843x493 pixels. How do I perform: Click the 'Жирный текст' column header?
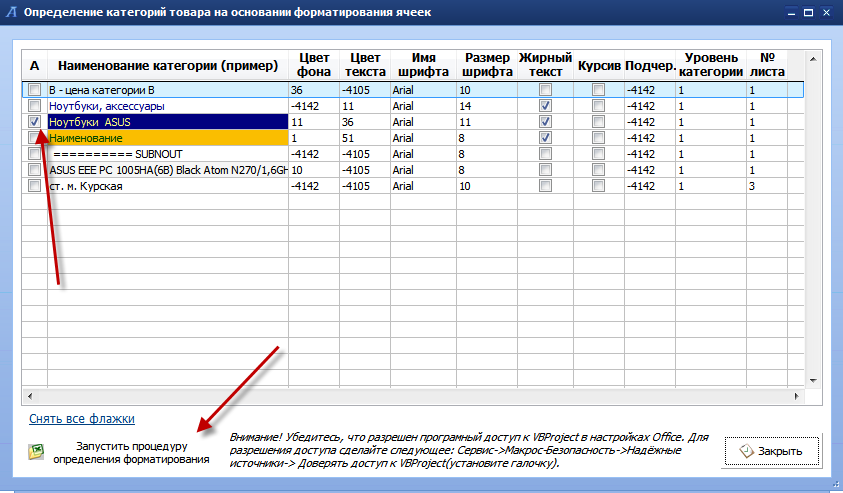point(545,65)
